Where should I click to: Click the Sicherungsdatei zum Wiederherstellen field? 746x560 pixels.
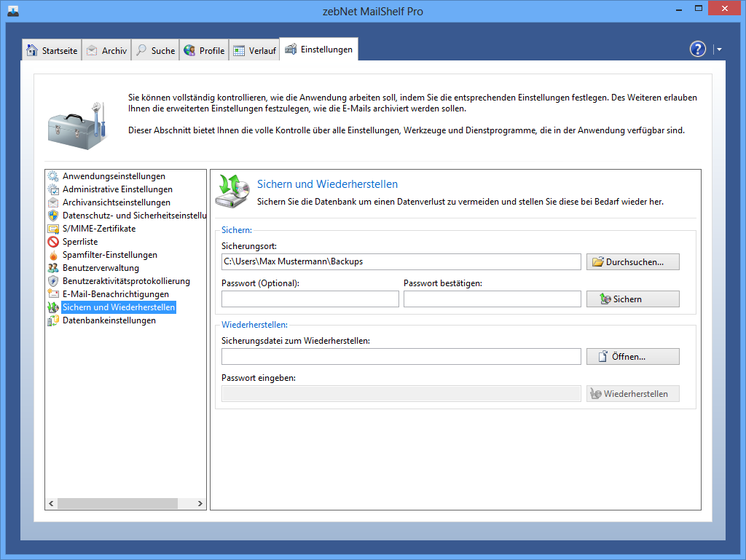coord(401,357)
